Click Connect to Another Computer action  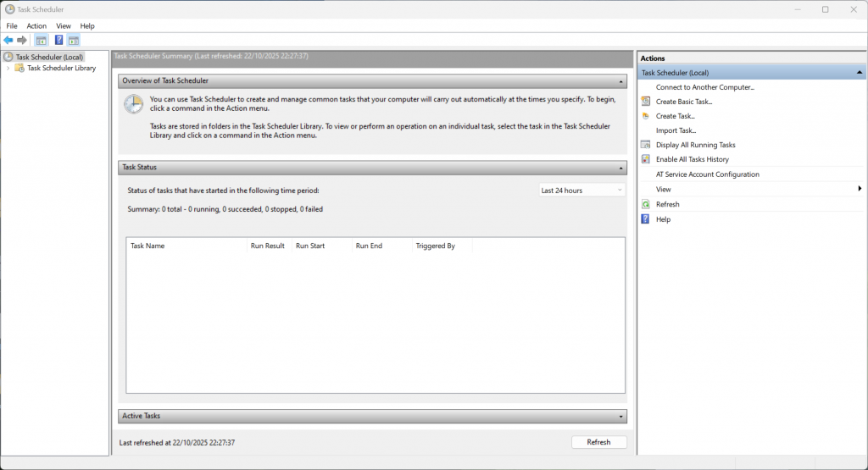coord(704,87)
